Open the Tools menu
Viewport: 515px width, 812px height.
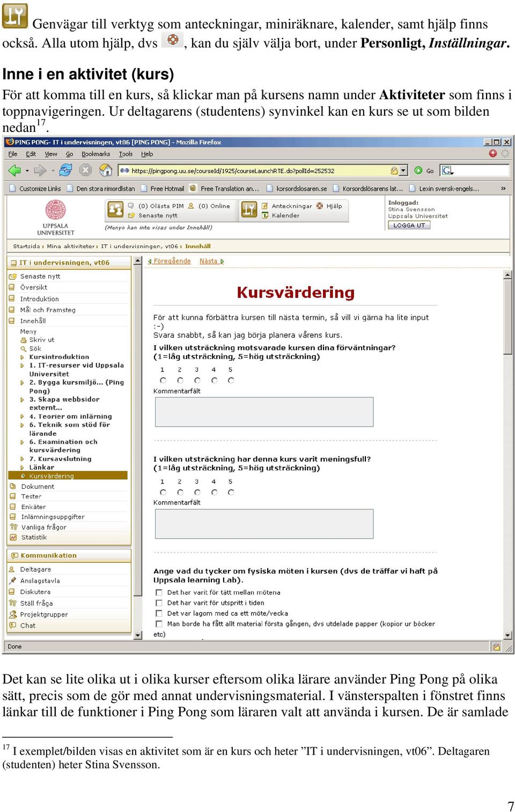click(x=126, y=154)
